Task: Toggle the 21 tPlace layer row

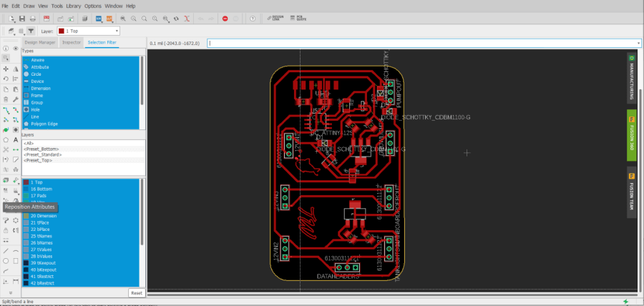Action: (80, 222)
